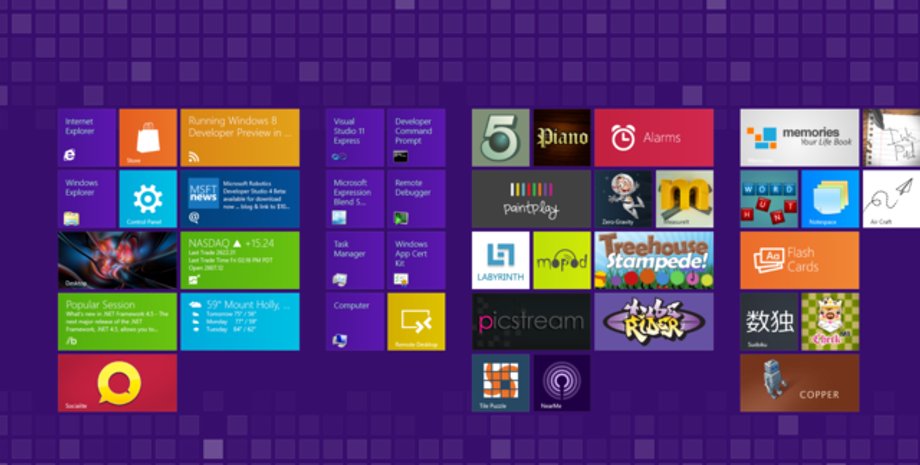This screenshot has height=465, width=920.
Task: Open the NearMe app tile
Action: click(x=561, y=382)
